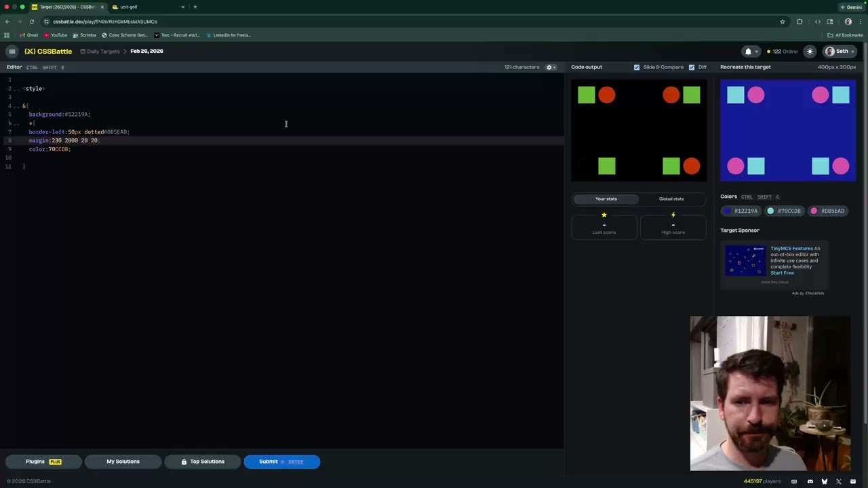Click the Feb 26, 2026 breadcrumb
Screen dimensions: 868x488
pyautogui.click(x=146, y=52)
